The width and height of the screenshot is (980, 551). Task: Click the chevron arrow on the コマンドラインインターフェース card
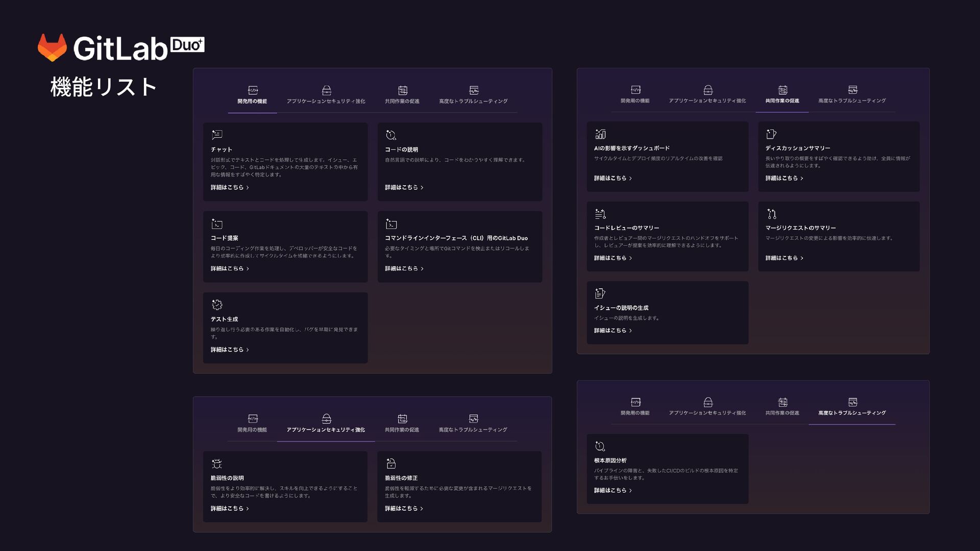coord(422,269)
